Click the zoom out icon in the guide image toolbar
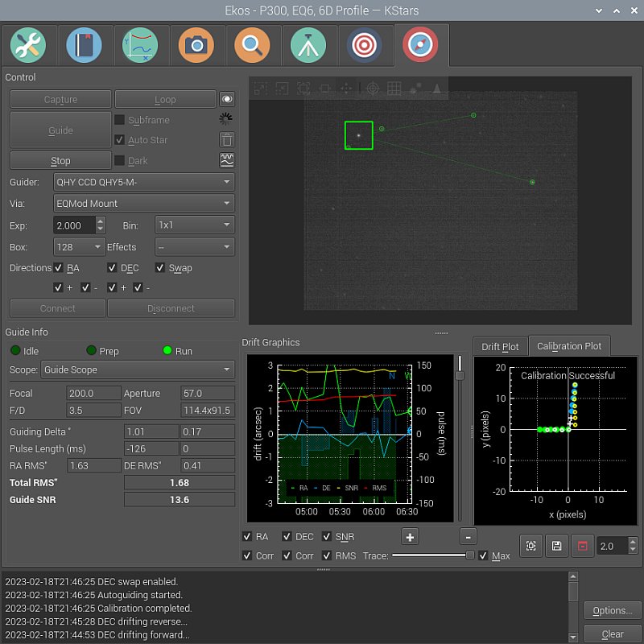Image resolution: width=644 pixels, height=644 pixels. coord(283,88)
